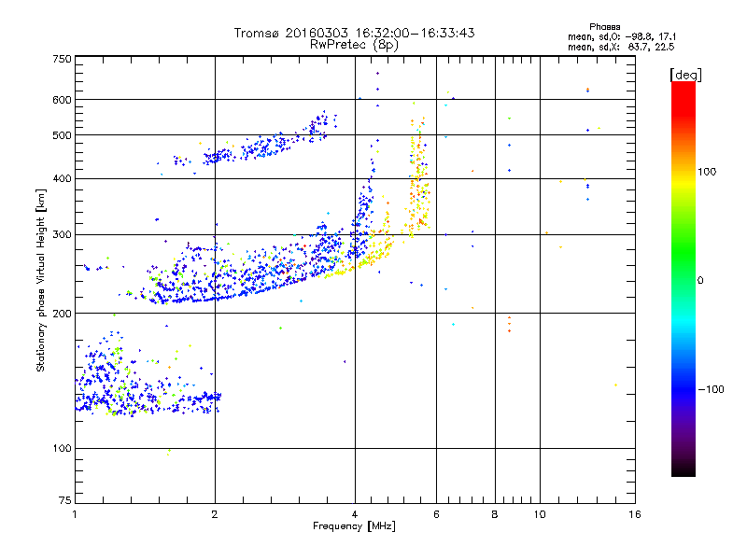Click the '500' height axis tick label
Image resolution: width=747 pixels, height=560 pixels.
pyautogui.click(x=62, y=135)
